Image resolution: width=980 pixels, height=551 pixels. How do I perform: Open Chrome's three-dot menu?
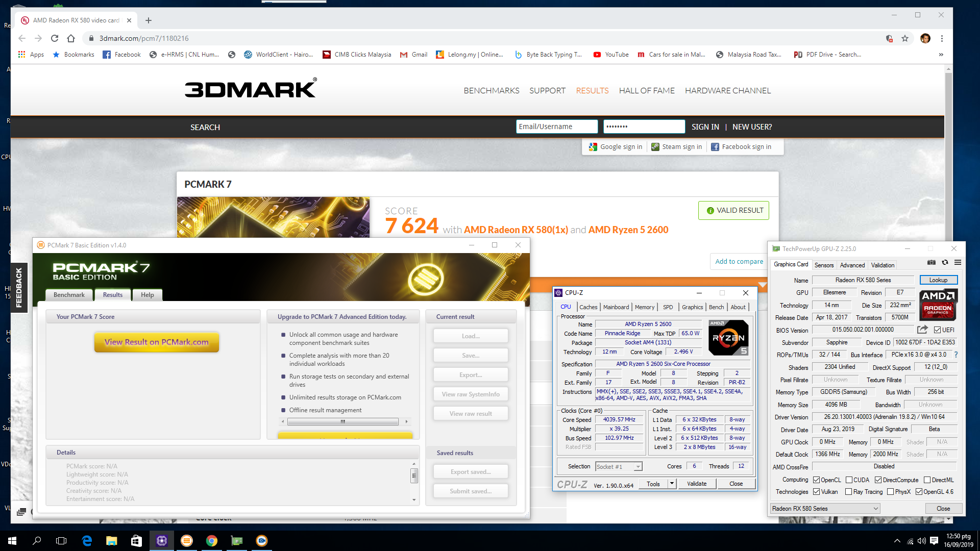point(942,38)
